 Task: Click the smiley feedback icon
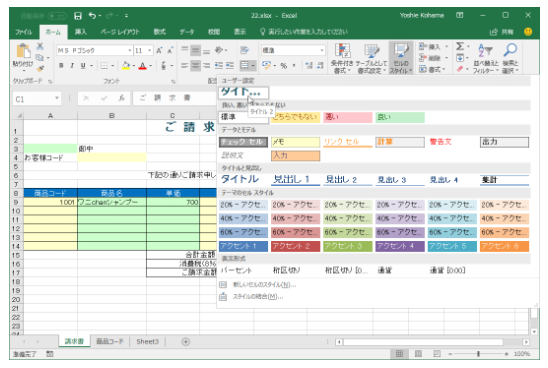[528, 32]
